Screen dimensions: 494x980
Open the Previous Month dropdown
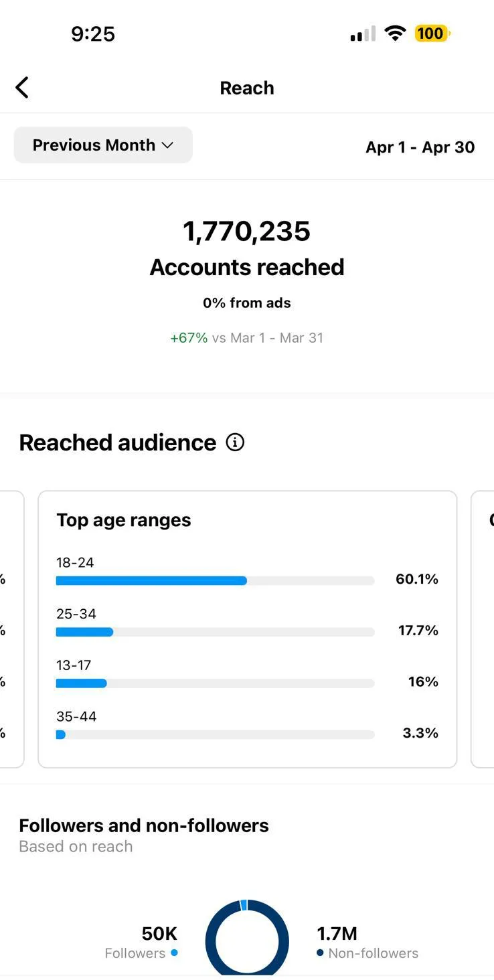[x=102, y=145]
